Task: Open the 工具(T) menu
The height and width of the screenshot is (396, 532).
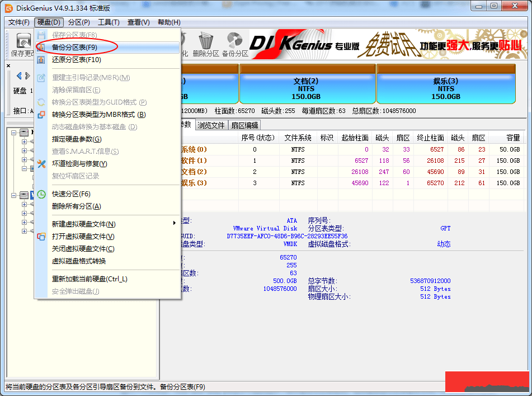Action: [109, 22]
